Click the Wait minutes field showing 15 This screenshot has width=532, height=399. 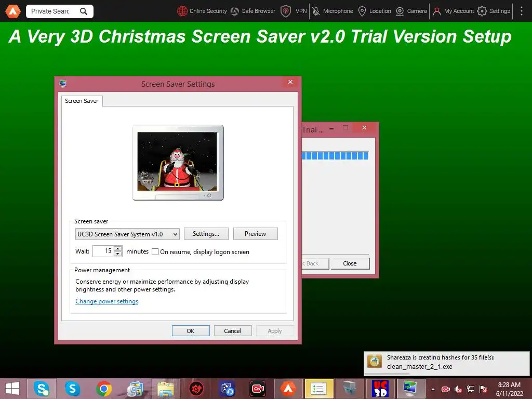coord(103,251)
